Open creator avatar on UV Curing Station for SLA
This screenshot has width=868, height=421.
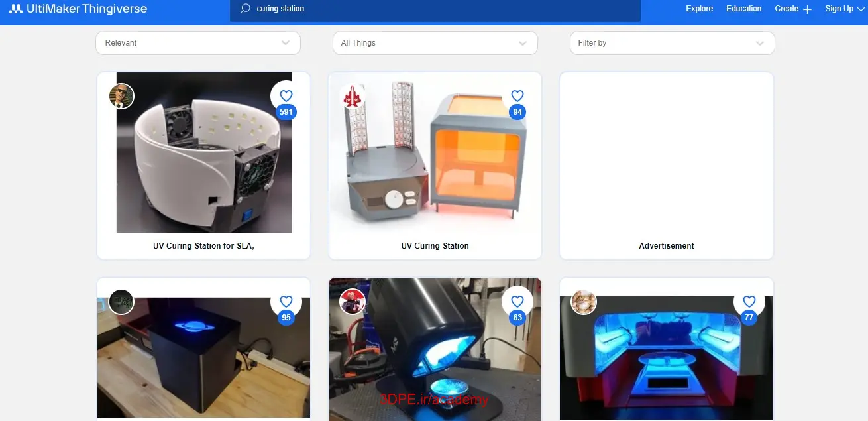(122, 96)
